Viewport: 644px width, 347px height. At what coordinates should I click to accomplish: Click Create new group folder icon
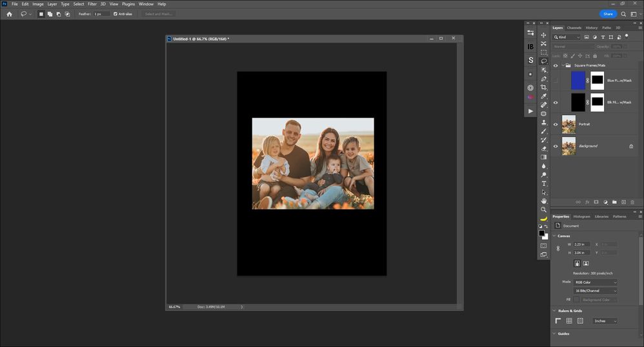614,202
